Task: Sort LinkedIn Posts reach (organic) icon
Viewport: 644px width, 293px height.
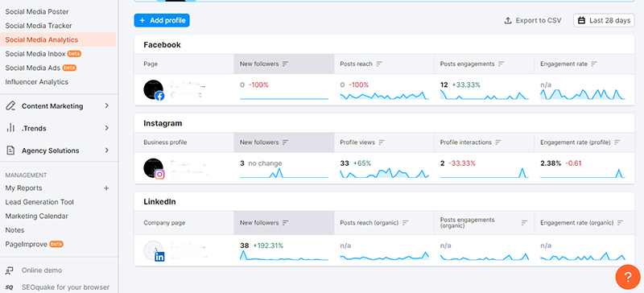Action: 405,223
